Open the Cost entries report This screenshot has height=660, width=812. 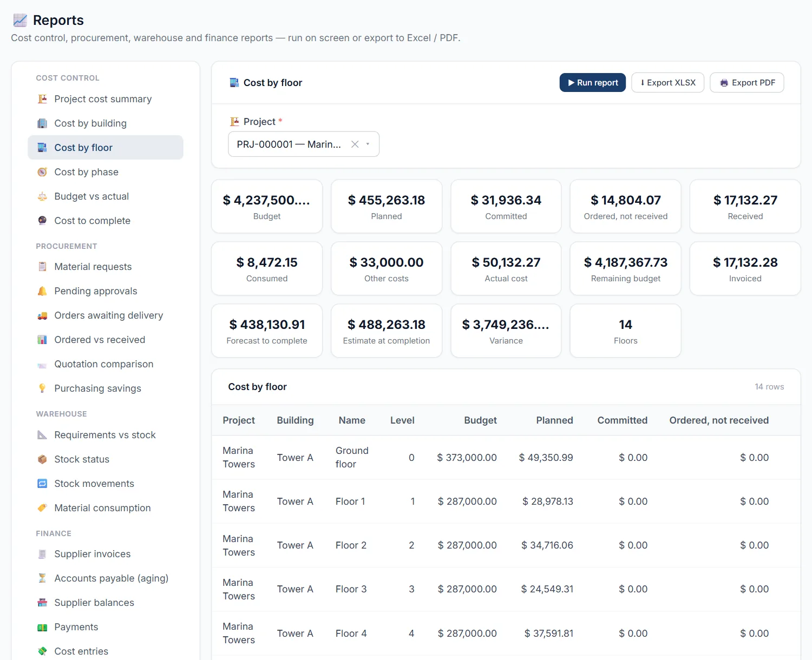[x=106, y=651]
